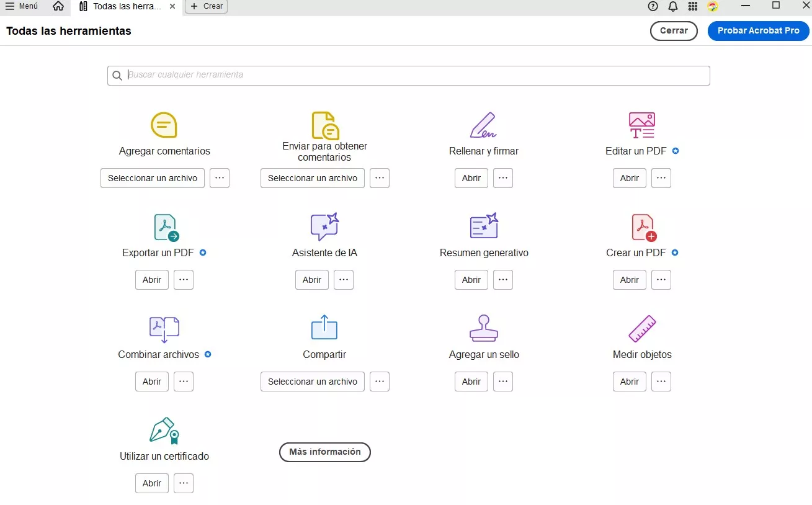Click the Compartir upload icon
Viewport: 812px width, 505px height.
click(x=324, y=328)
